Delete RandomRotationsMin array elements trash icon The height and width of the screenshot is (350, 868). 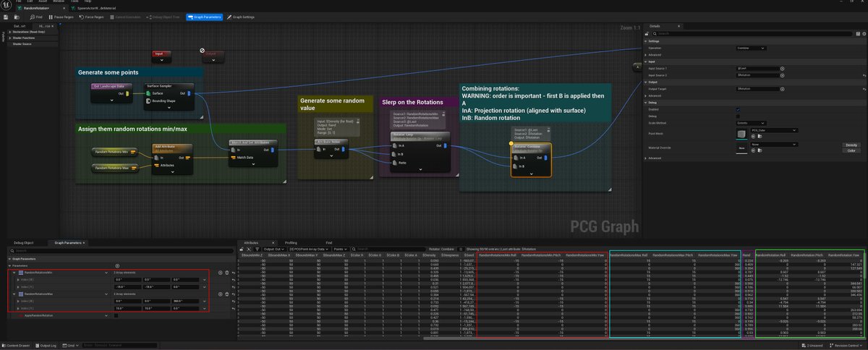tap(227, 273)
